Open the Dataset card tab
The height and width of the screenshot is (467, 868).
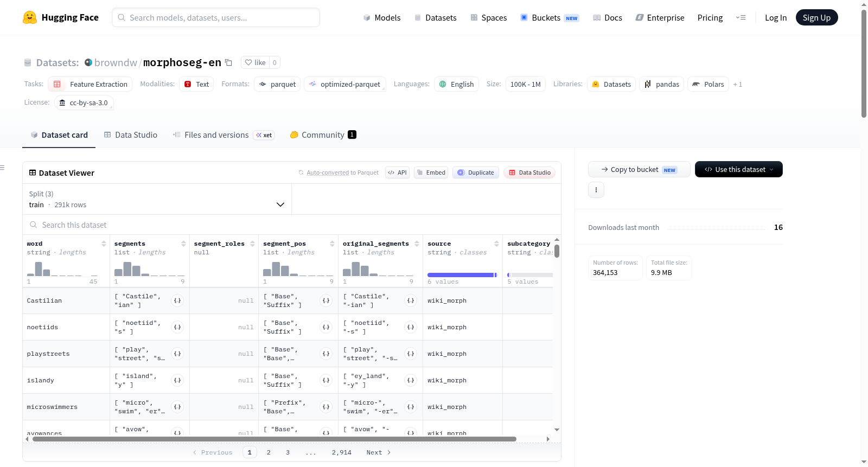(x=59, y=135)
